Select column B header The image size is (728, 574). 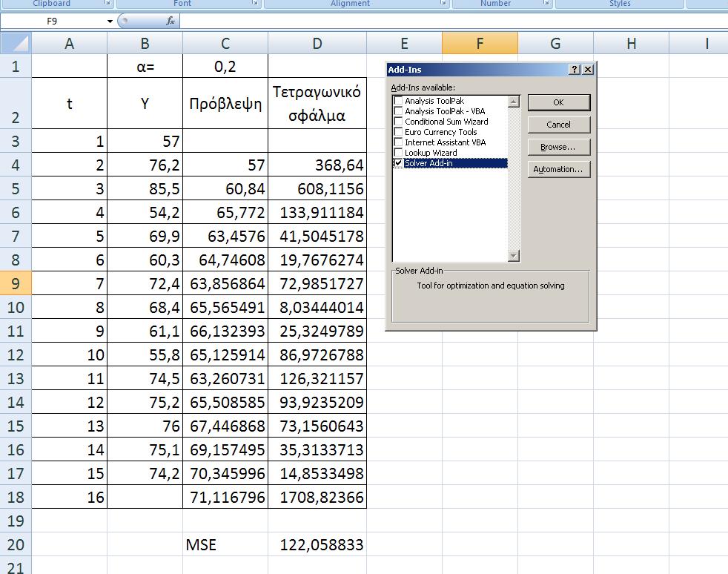pyautogui.click(x=145, y=44)
